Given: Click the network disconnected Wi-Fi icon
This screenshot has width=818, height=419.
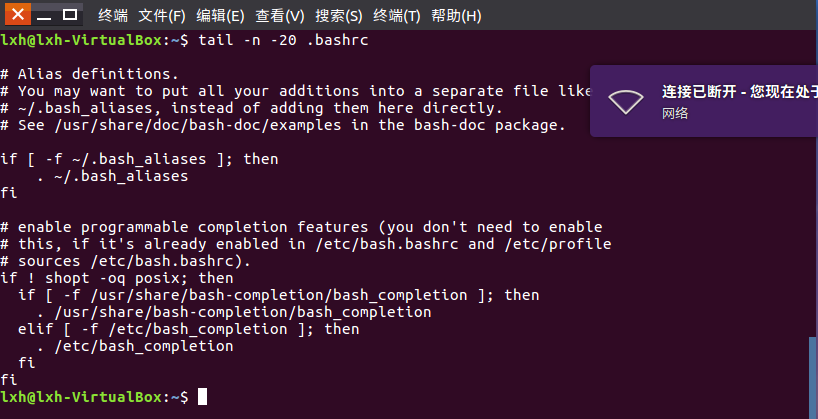Looking at the screenshot, I should [627, 100].
